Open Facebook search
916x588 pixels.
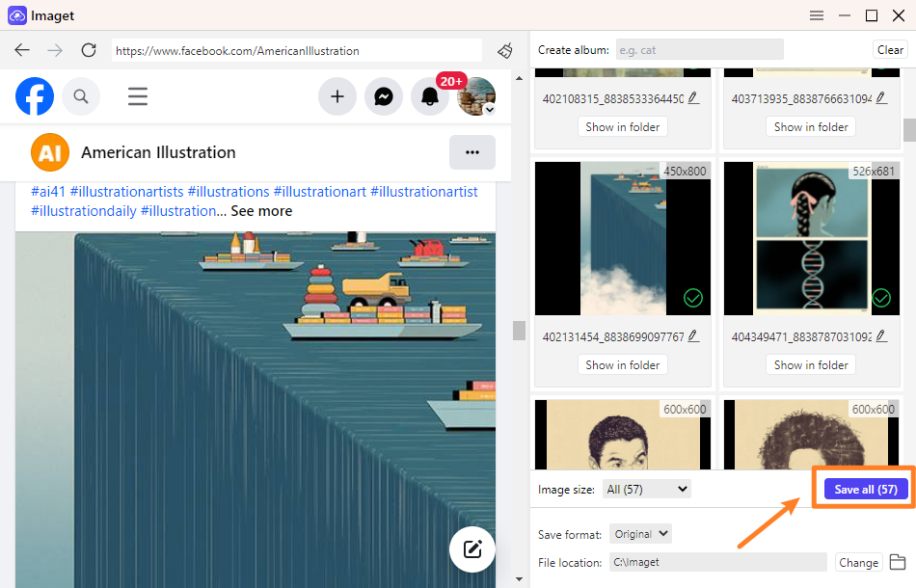(81, 96)
